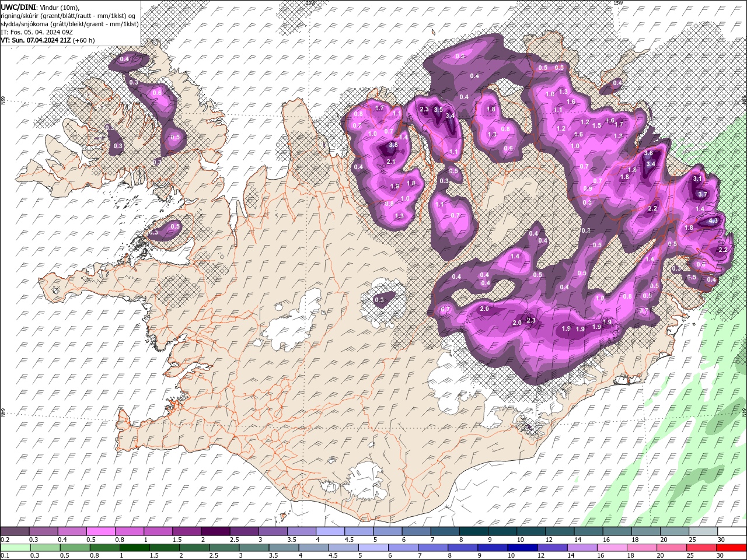The height and width of the screenshot is (560, 747).
Task: Pick the palest green rain swatch between 0.1 and 0.3
Action: pos(15,548)
